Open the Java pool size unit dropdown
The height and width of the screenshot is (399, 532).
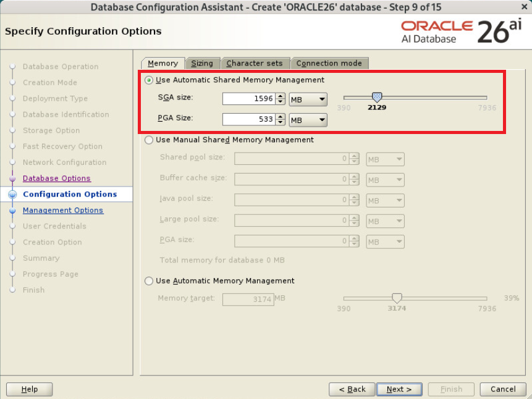(385, 201)
